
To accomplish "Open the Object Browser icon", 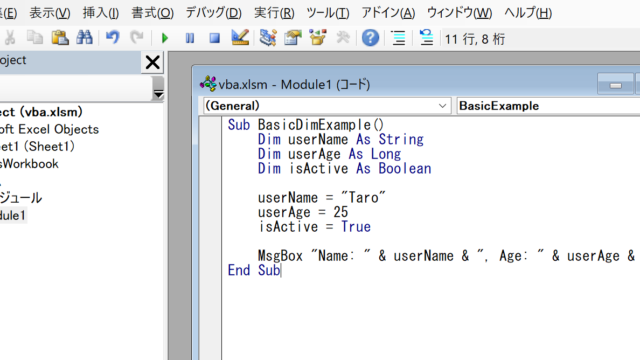I will pos(318,38).
